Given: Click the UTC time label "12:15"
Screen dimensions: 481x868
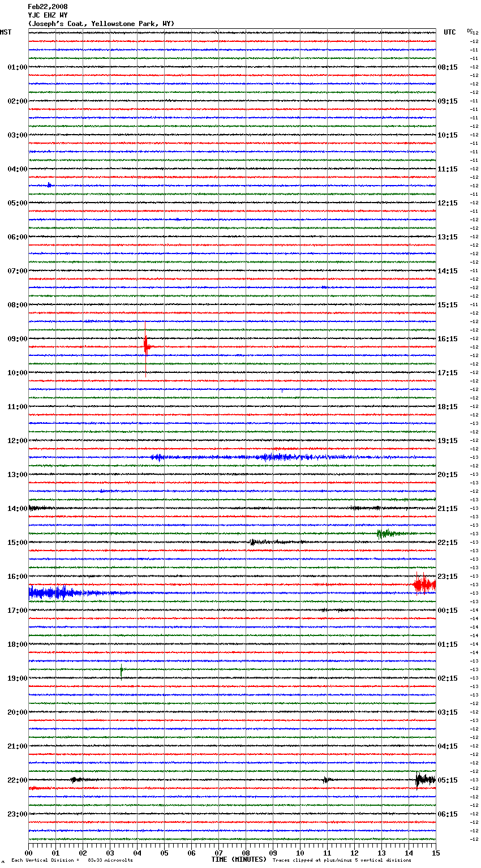Looking at the screenshot, I should click(x=448, y=203).
